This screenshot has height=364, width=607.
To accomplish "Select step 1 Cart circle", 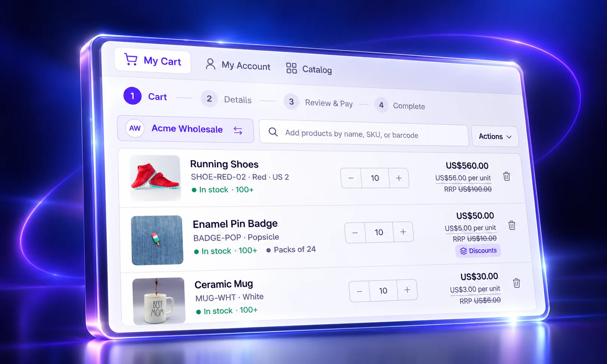I will click(x=132, y=96).
